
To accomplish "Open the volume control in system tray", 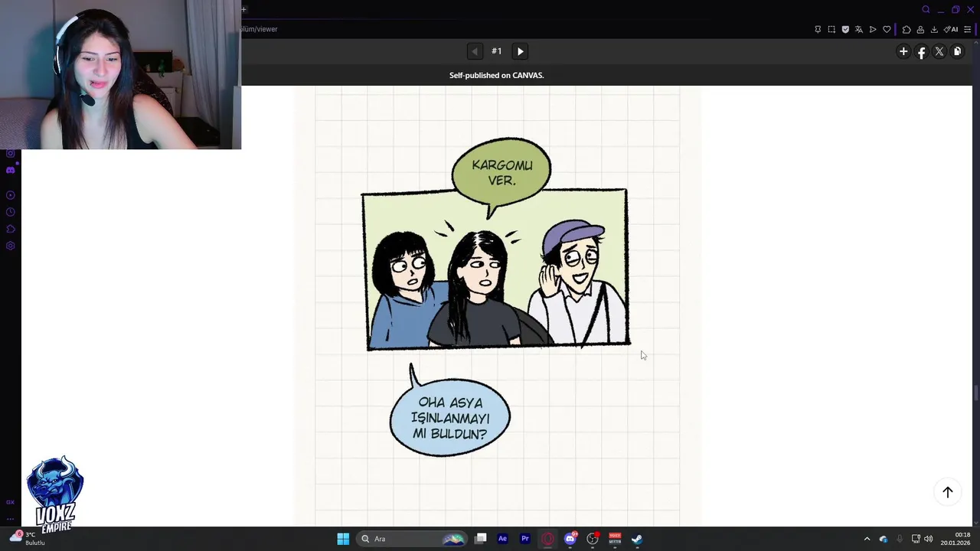I will point(929,539).
